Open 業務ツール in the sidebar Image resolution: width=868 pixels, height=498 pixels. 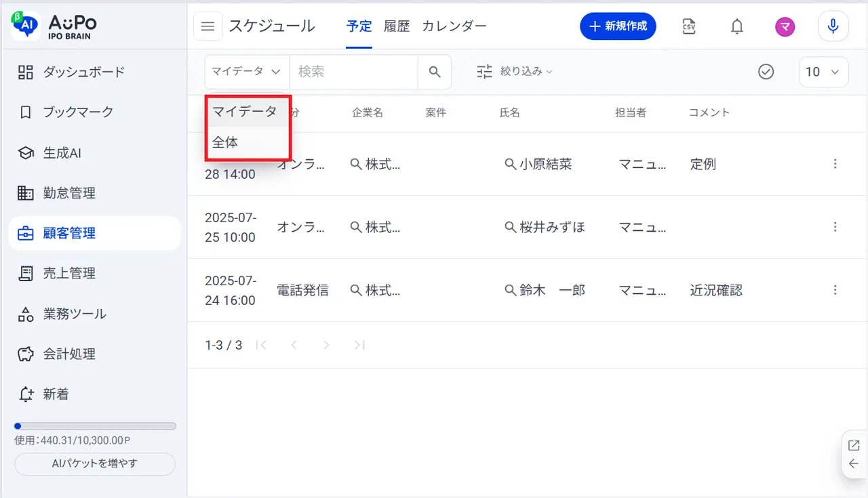tap(94, 314)
